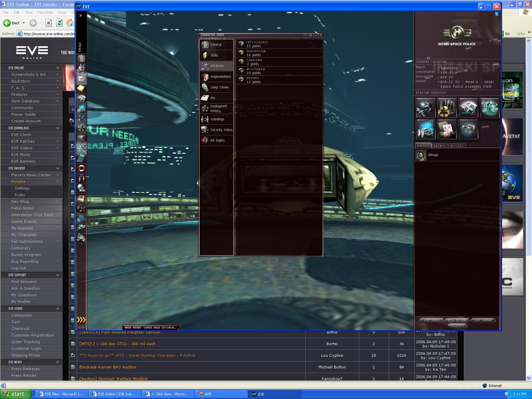Open Jump Clones in the Character Sheet

click(216, 87)
